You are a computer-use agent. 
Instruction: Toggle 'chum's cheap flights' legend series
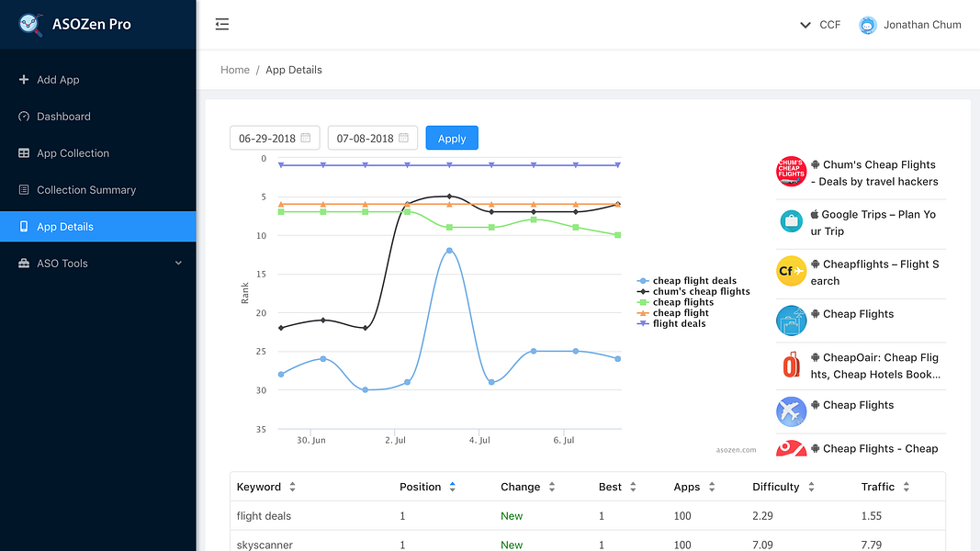pyautogui.click(x=693, y=291)
